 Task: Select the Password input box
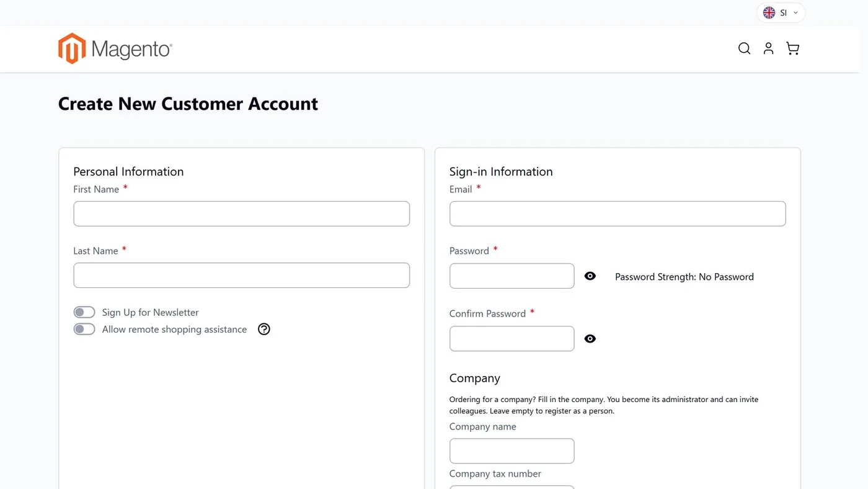[512, 276]
